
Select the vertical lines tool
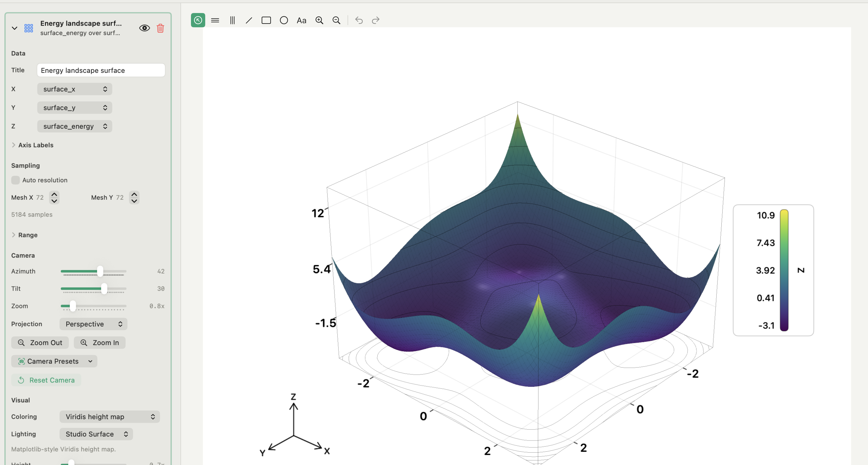(232, 20)
